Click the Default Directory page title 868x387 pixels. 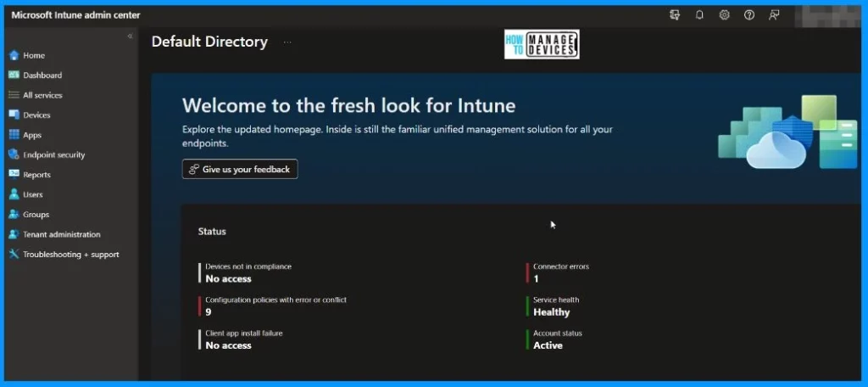209,42
